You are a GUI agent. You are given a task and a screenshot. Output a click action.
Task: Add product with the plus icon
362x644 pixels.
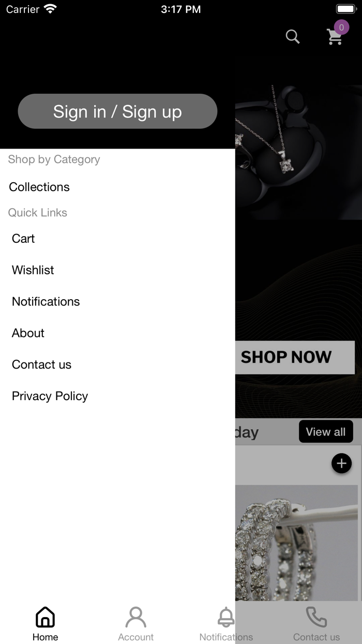(341, 463)
